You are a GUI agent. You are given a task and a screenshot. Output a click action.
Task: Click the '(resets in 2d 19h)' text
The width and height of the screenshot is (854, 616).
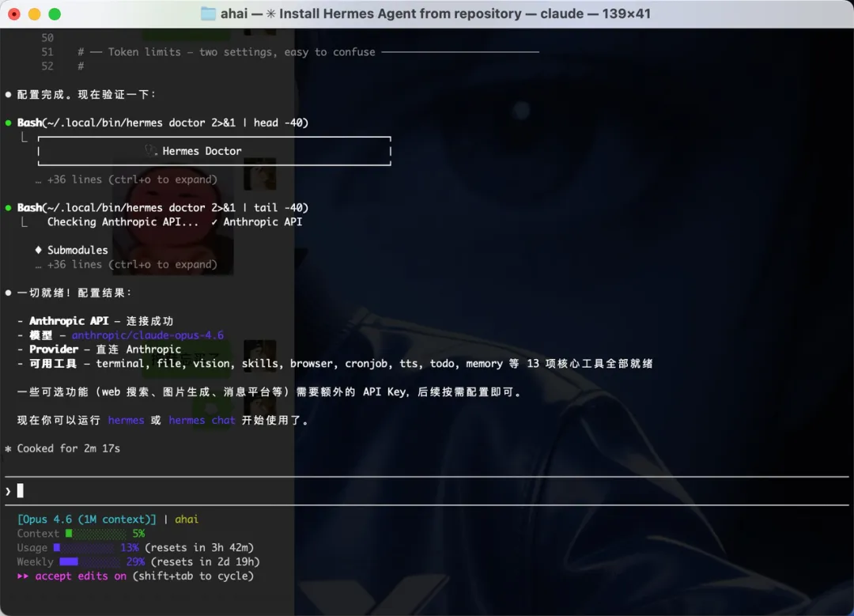[x=206, y=561]
